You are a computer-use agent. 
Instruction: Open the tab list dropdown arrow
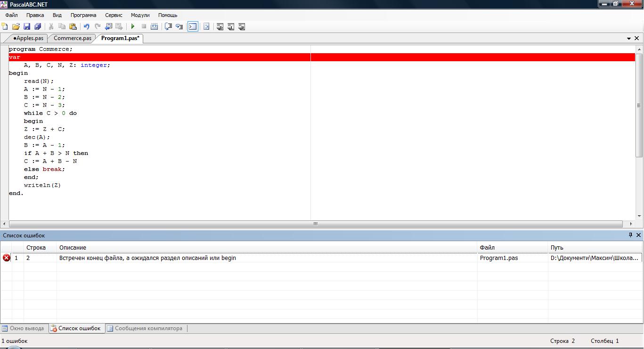[x=629, y=39]
